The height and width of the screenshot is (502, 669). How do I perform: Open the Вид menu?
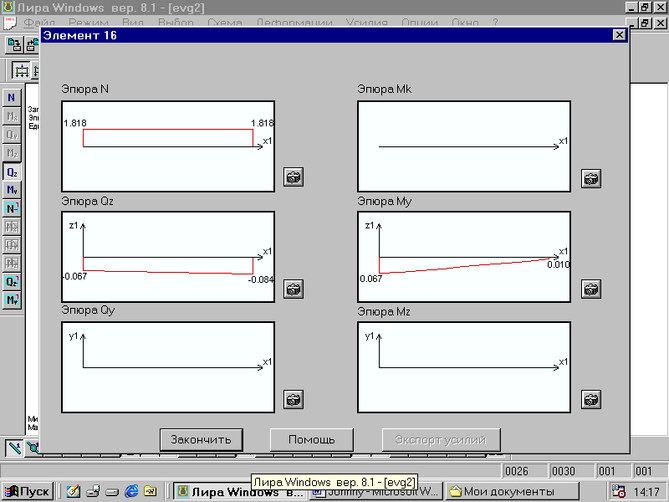pos(133,22)
